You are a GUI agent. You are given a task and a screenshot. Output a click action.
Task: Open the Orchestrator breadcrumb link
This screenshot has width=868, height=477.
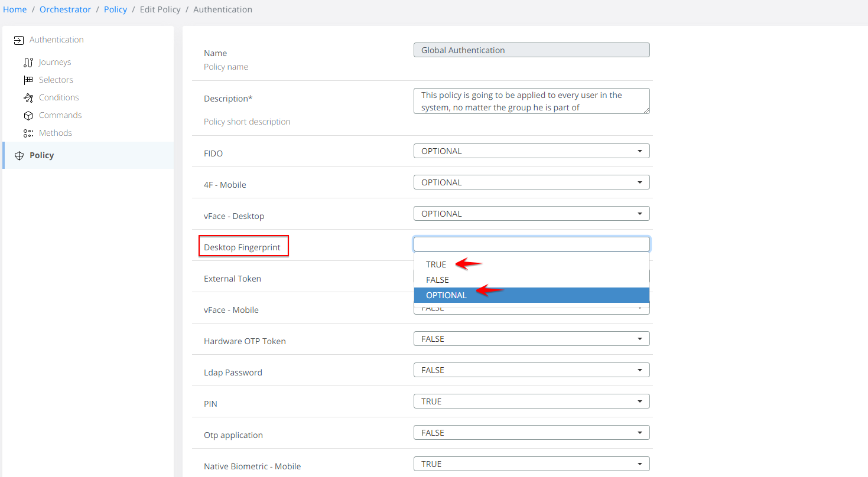click(65, 9)
